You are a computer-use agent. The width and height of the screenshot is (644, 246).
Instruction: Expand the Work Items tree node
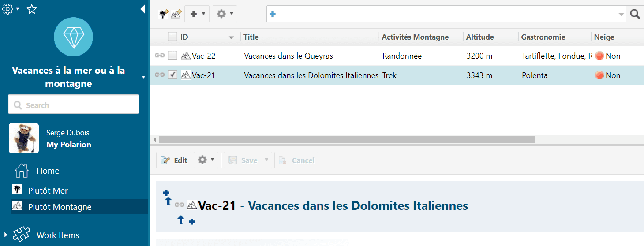point(5,235)
